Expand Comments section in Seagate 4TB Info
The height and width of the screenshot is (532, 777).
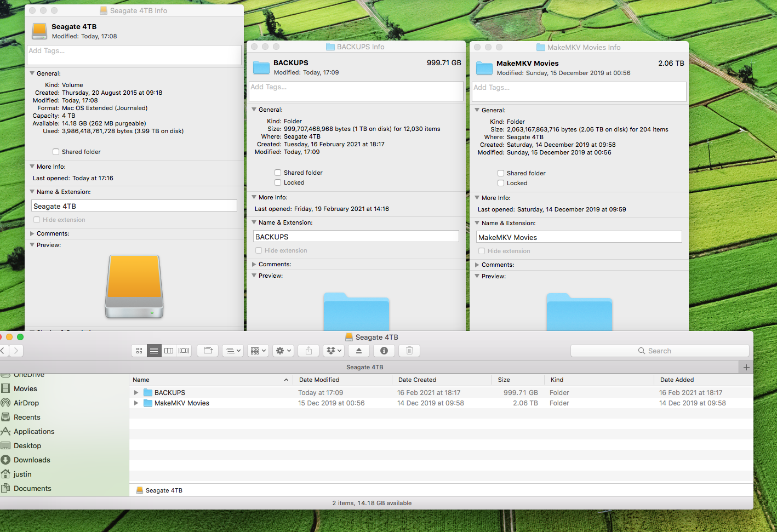[x=32, y=233]
